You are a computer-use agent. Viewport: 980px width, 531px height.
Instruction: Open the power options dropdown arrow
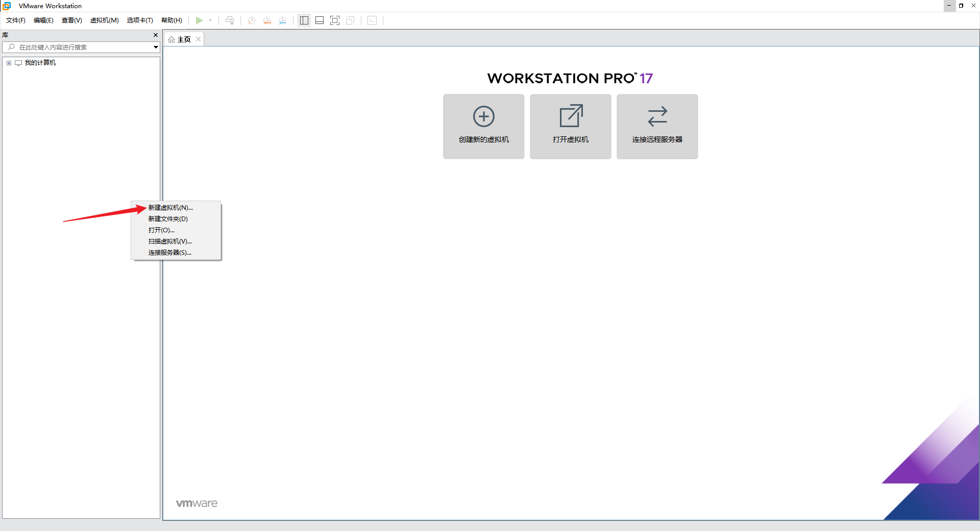pos(210,20)
